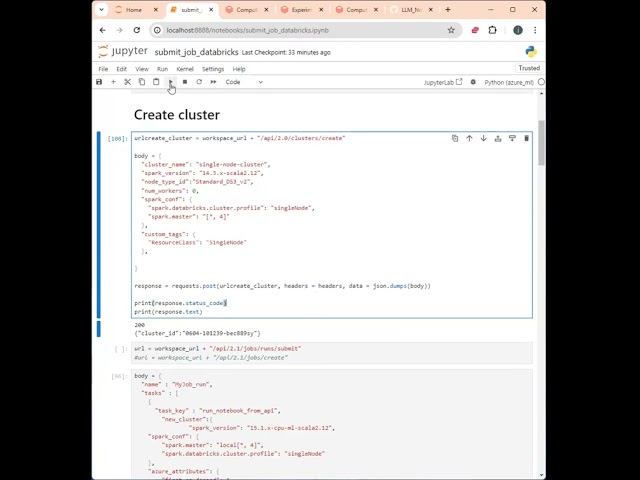Click the scrollbar up arrow
640x480 pixels.
(542, 93)
